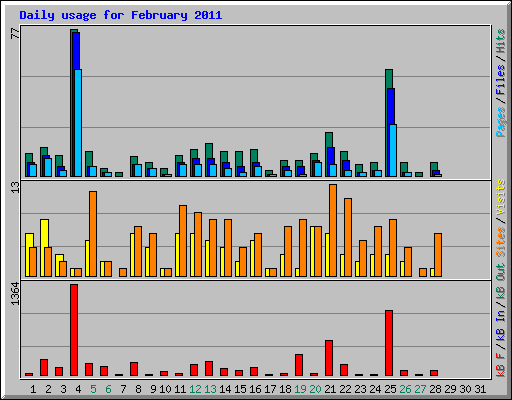Click the "Hits" legend label

501,41
